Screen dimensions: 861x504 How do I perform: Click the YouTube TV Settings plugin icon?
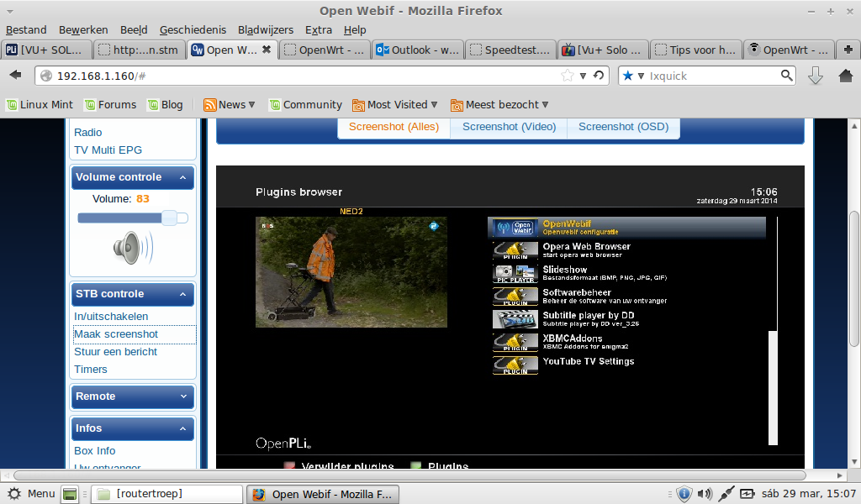click(515, 365)
